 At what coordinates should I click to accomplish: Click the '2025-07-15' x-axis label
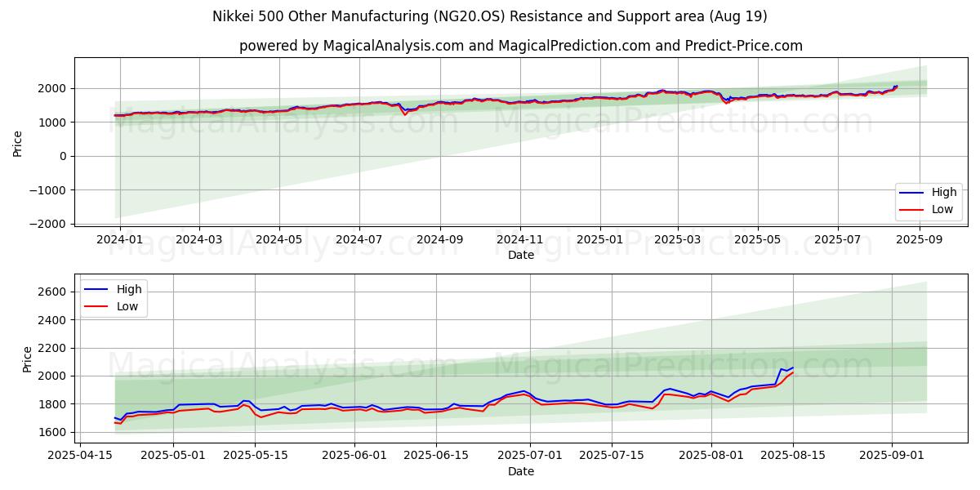612,456
